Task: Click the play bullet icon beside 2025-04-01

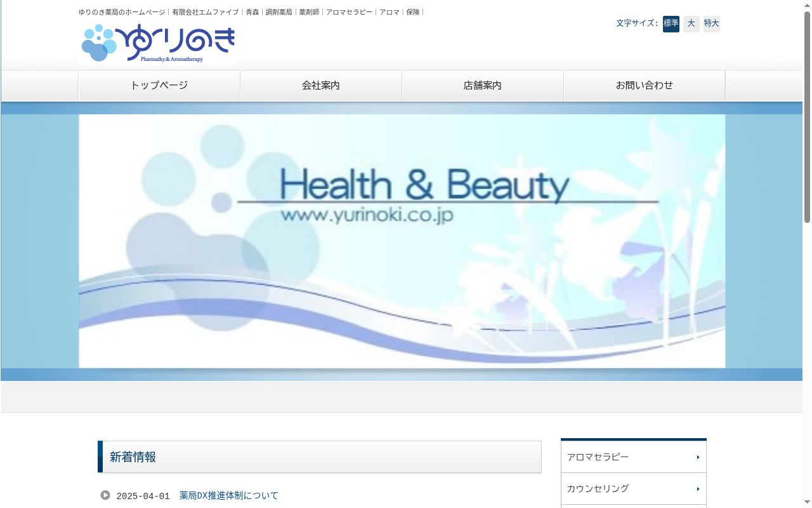Action: pyautogui.click(x=105, y=495)
